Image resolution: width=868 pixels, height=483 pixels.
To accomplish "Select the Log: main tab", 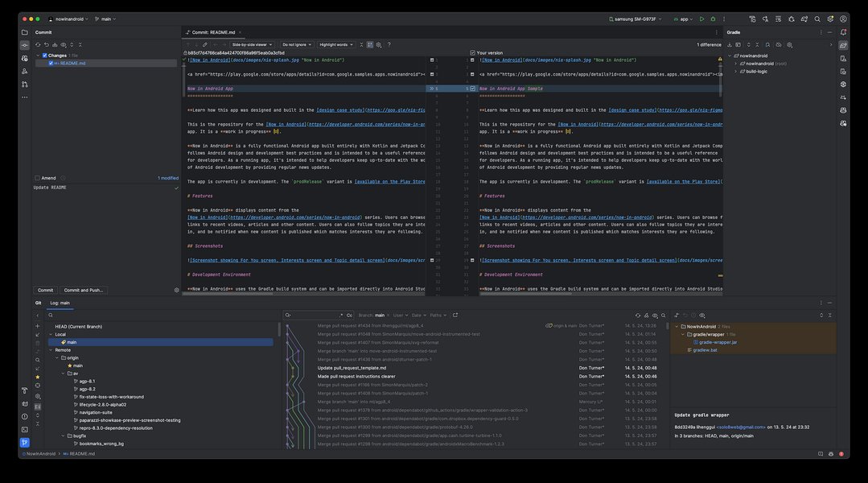I will 60,303.
